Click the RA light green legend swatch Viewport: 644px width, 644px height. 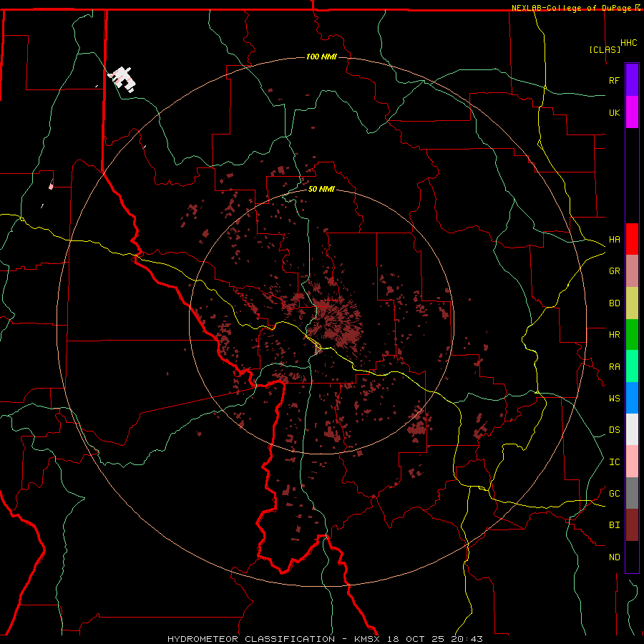[x=632, y=366]
